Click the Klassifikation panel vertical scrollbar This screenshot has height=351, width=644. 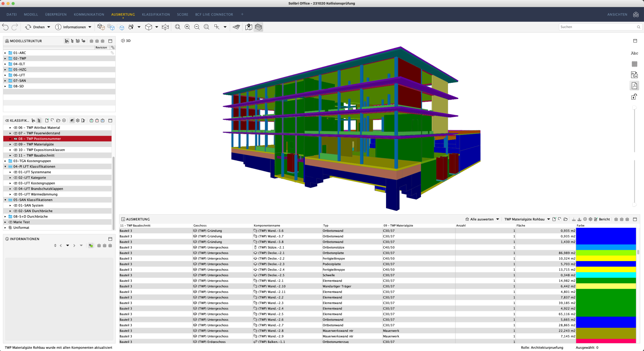pyautogui.click(x=113, y=193)
